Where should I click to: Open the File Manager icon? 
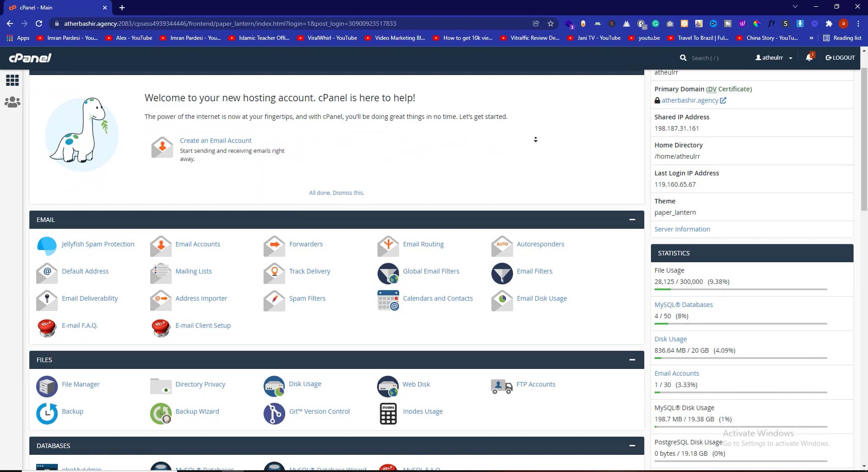pos(47,386)
